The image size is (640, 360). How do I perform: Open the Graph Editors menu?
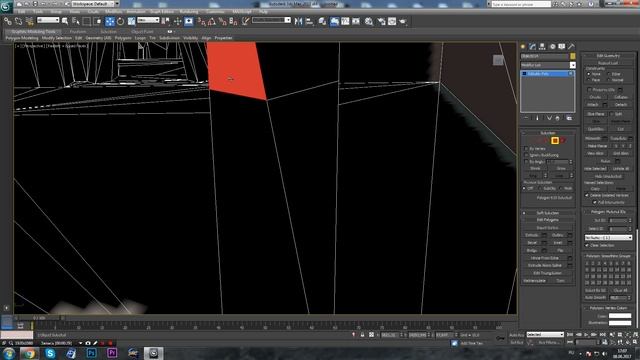(x=162, y=12)
